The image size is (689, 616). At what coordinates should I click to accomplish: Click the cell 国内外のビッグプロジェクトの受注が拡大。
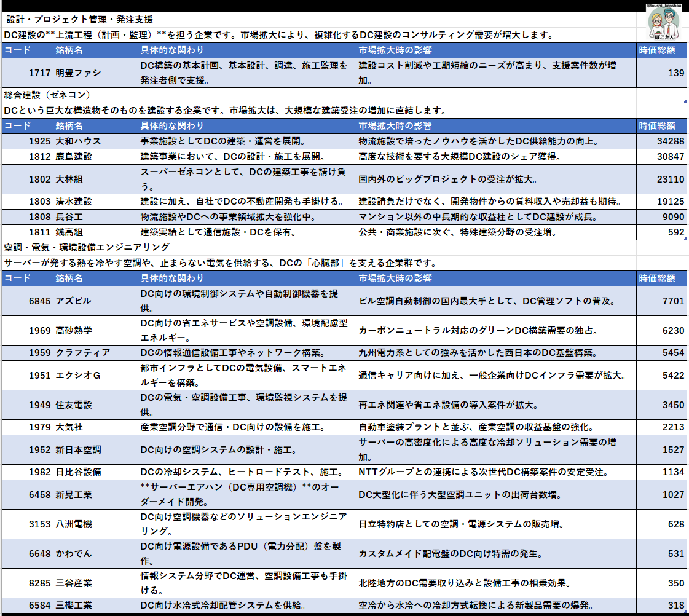[x=496, y=180]
